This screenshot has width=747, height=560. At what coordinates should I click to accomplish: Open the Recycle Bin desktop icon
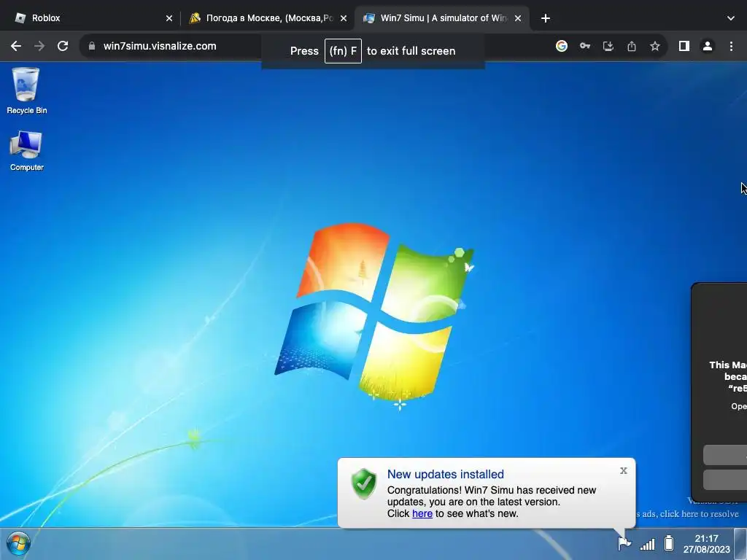(26, 90)
